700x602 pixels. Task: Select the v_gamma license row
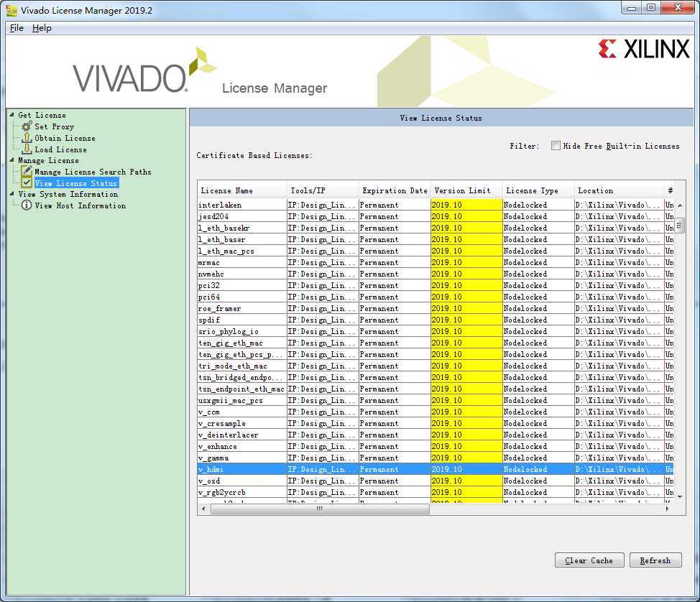436,458
